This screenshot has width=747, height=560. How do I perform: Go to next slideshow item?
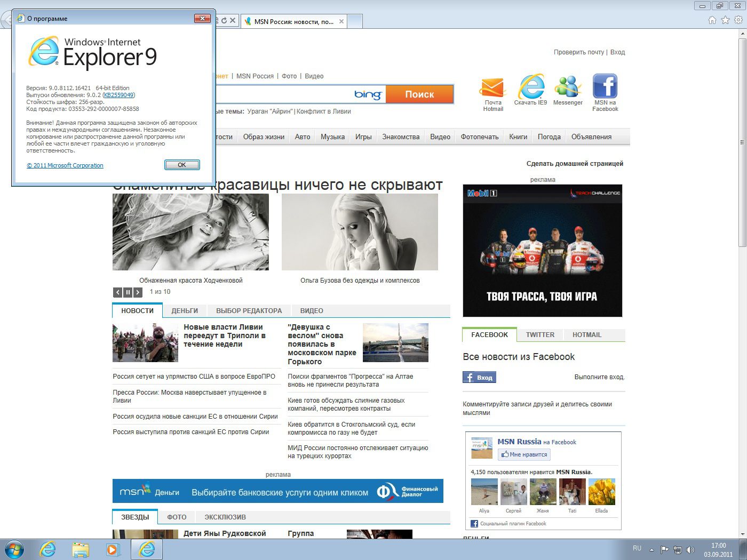(138, 292)
